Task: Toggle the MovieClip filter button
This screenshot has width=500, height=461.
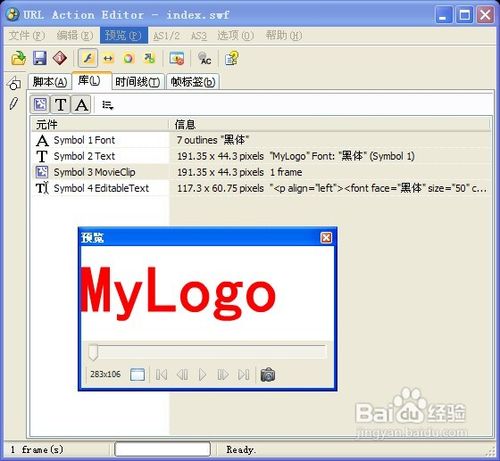Action: pos(40,105)
